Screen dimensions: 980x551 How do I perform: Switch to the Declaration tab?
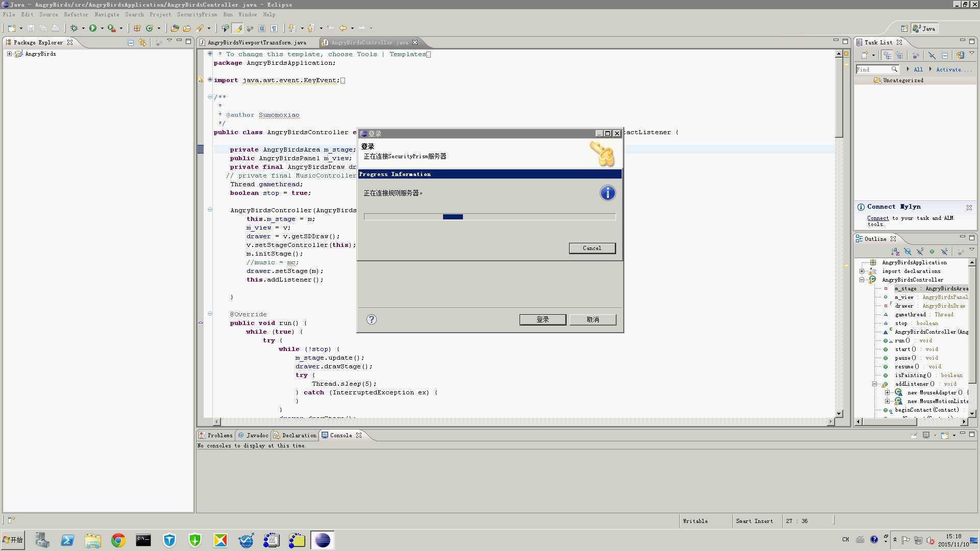click(295, 435)
